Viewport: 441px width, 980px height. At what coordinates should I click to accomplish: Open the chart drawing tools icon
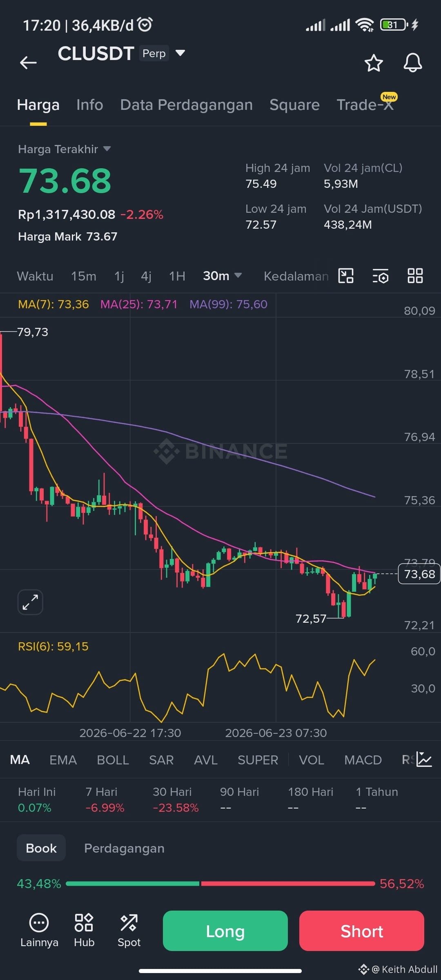pos(346,276)
